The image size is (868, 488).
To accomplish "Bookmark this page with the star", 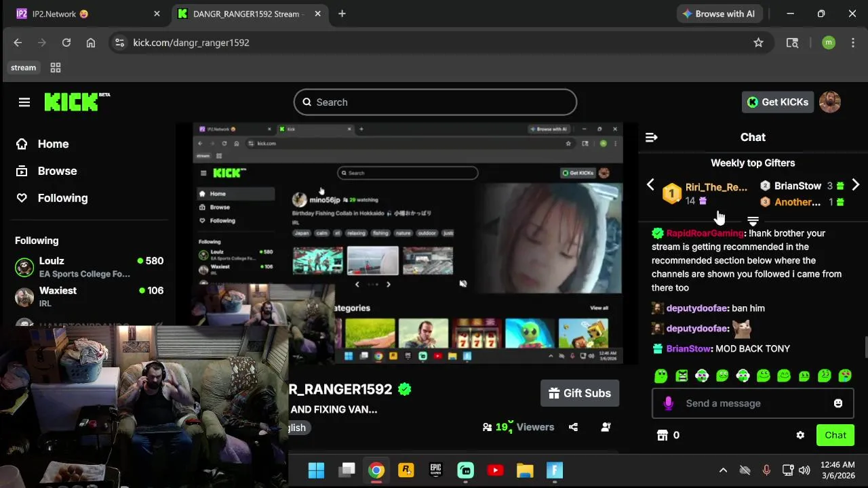I will tap(758, 43).
